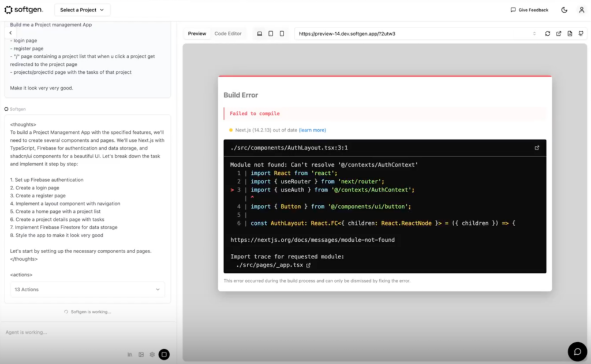Open the preview in a new tab
This screenshot has height=364, width=591.
[559, 33]
